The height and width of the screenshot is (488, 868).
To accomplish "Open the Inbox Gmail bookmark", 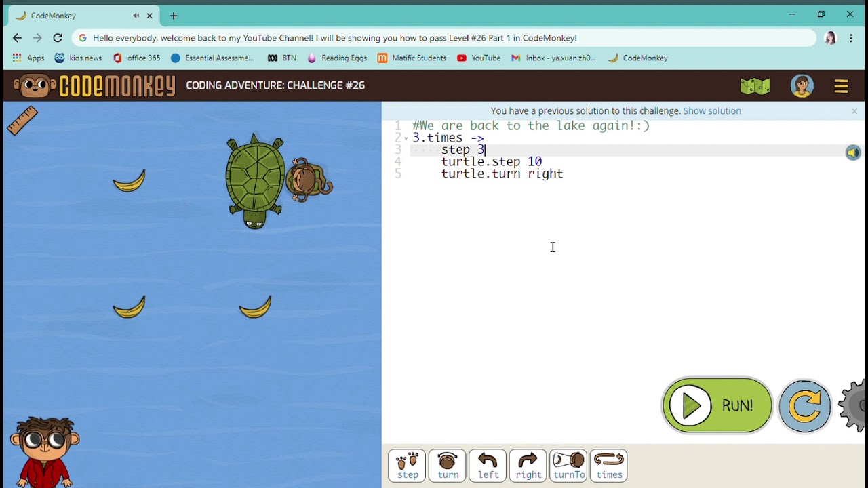I will pyautogui.click(x=553, y=58).
